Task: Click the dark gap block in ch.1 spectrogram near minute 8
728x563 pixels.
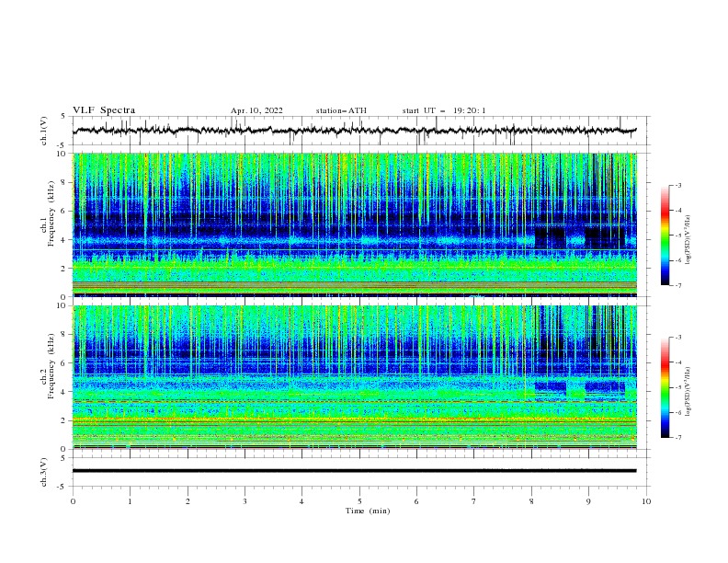Action: pyautogui.click(x=551, y=237)
